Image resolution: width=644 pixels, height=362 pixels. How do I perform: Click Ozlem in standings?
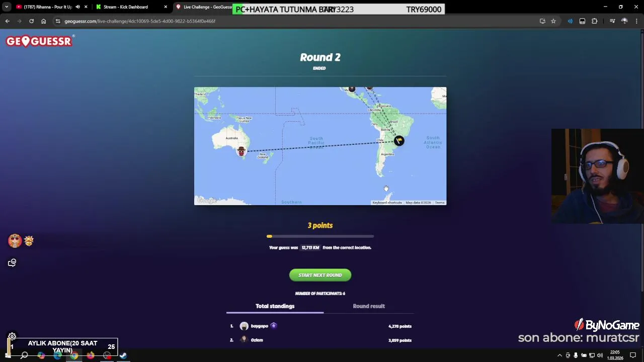[257, 340]
